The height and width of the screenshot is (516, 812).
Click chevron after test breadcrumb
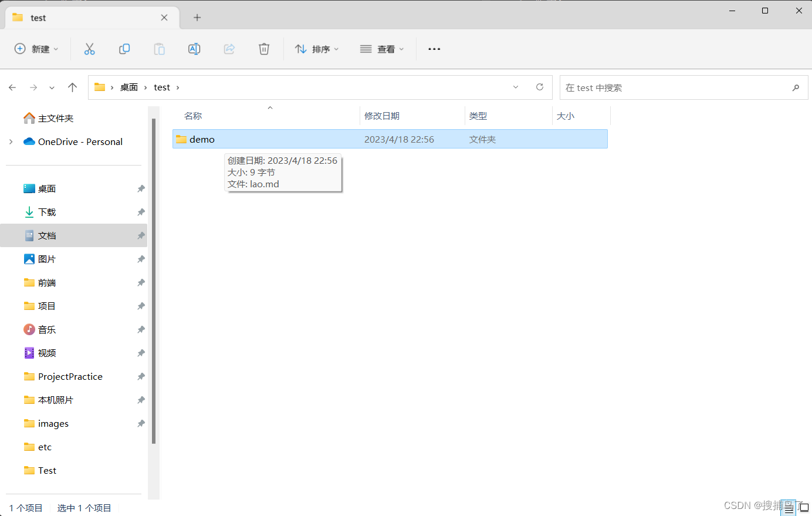tap(178, 87)
